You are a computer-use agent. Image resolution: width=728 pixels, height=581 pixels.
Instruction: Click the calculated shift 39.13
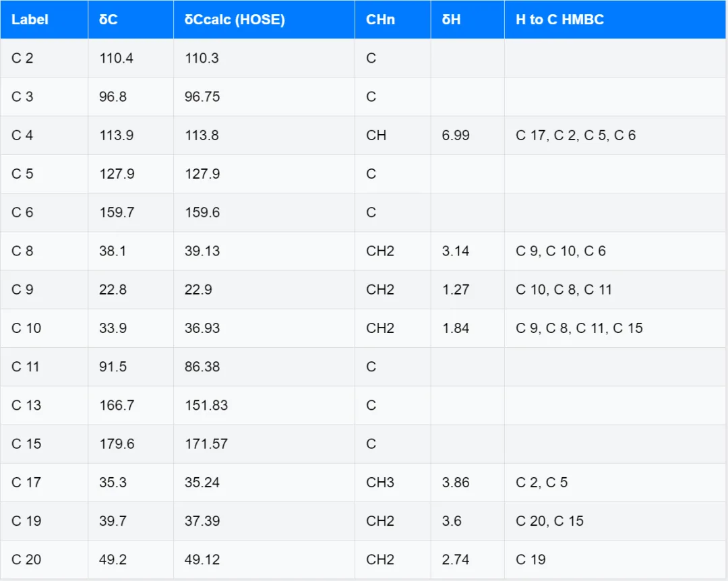(202, 251)
